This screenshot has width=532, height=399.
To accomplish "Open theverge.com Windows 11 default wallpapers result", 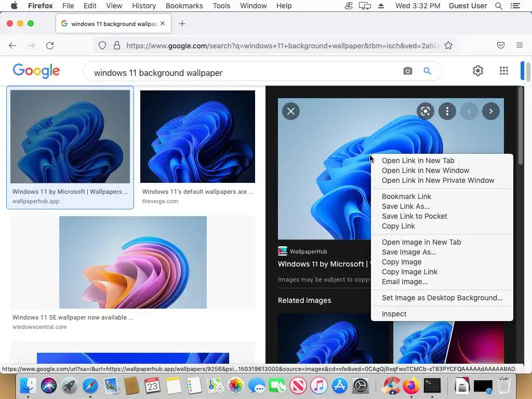I will pyautogui.click(x=197, y=147).
